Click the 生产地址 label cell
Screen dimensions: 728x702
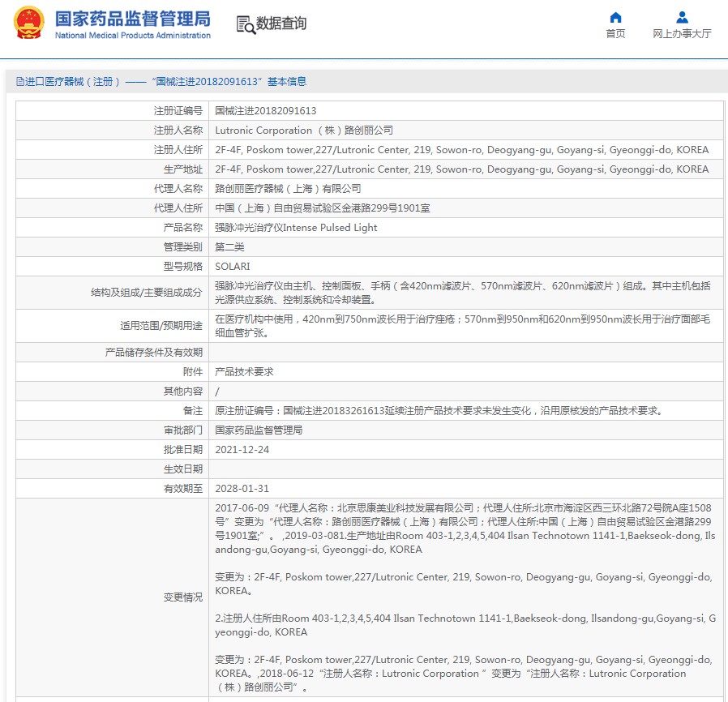tap(113, 169)
